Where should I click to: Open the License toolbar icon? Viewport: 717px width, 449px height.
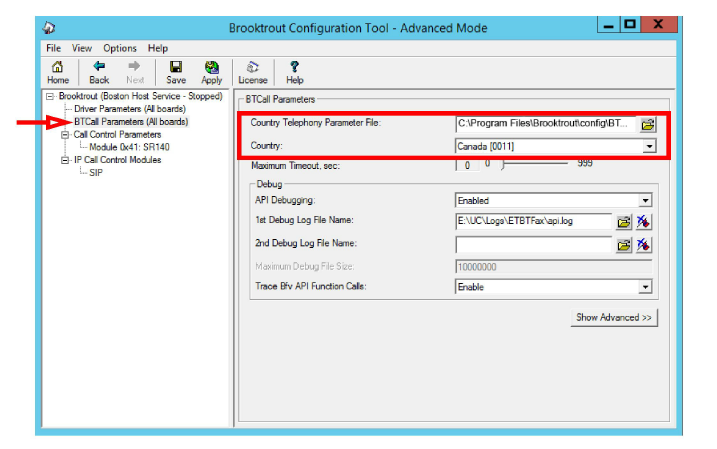(x=252, y=73)
